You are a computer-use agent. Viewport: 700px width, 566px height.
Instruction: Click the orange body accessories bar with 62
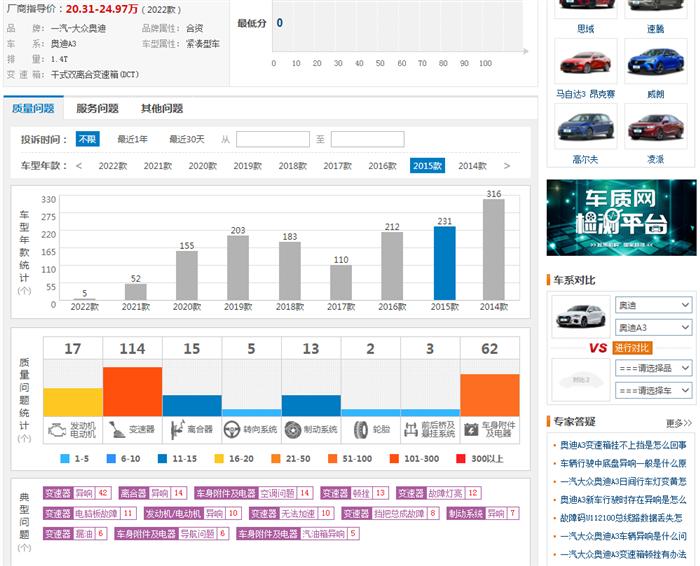click(490, 395)
